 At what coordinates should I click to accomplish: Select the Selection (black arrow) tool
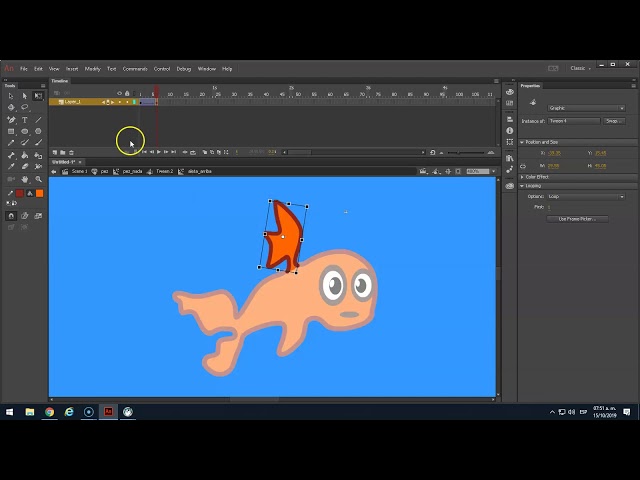[11, 96]
